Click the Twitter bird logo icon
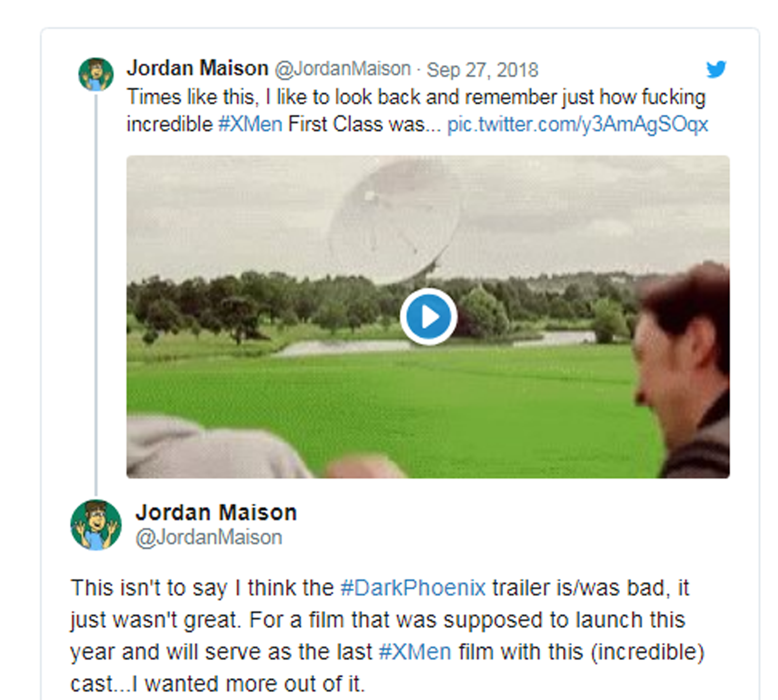This screenshot has width=778, height=700. click(x=716, y=69)
